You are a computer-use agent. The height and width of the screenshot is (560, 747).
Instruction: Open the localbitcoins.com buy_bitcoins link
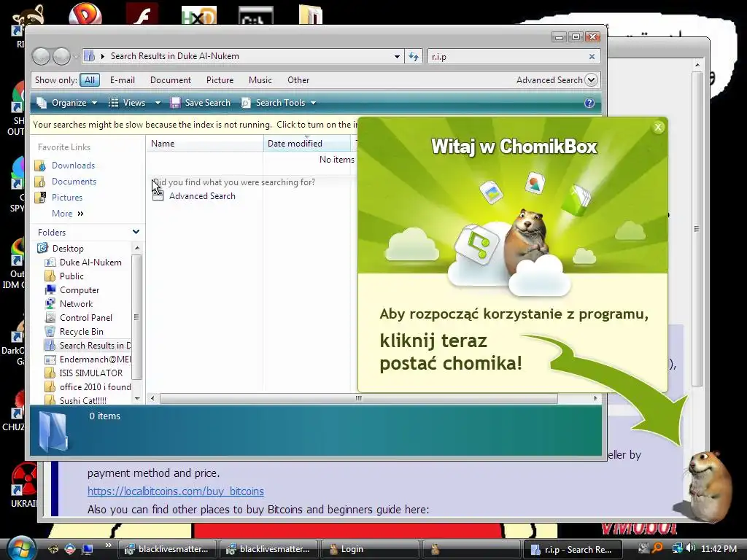pyautogui.click(x=175, y=491)
